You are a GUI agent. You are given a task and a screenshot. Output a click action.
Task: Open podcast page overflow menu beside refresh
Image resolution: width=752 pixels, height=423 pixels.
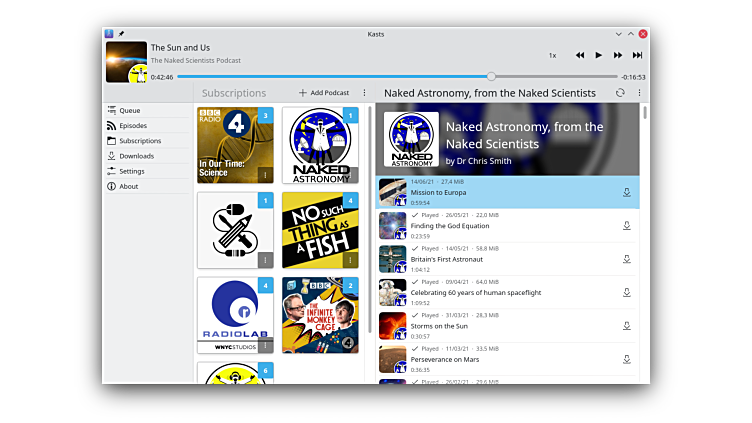click(x=639, y=93)
